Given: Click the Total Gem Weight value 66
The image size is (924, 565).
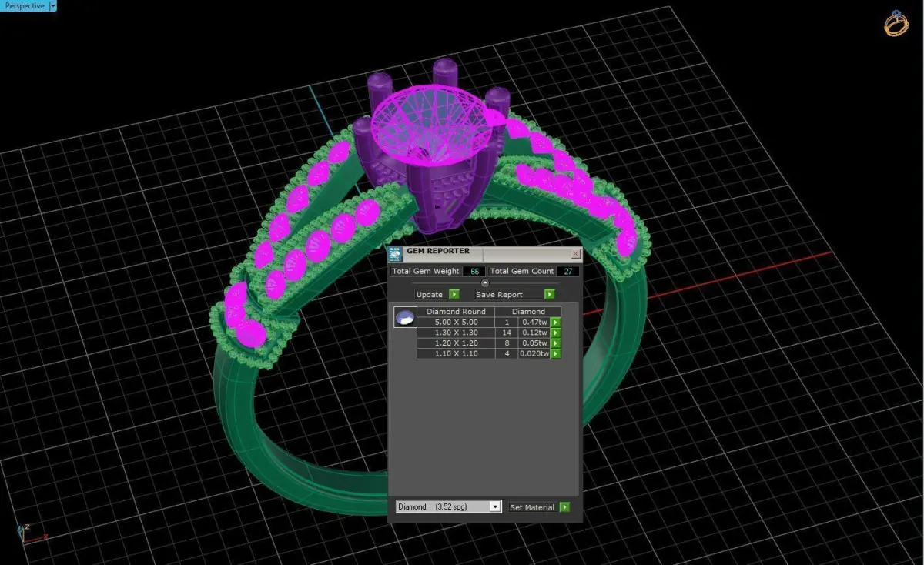Looking at the screenshot, I should [474, 271].
